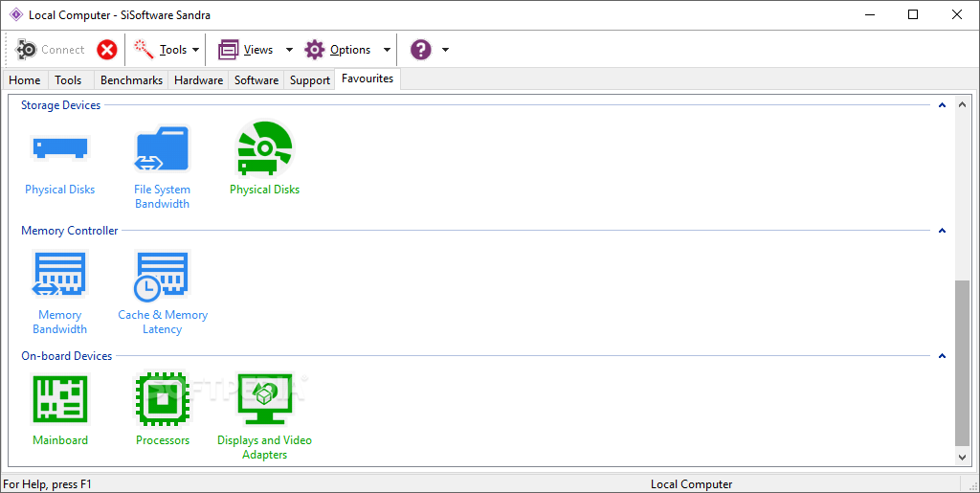This screenshot has width=980, height=493.
Task: Select the Favourites tab
Action: pyautogui.click(x=367, y=78)
